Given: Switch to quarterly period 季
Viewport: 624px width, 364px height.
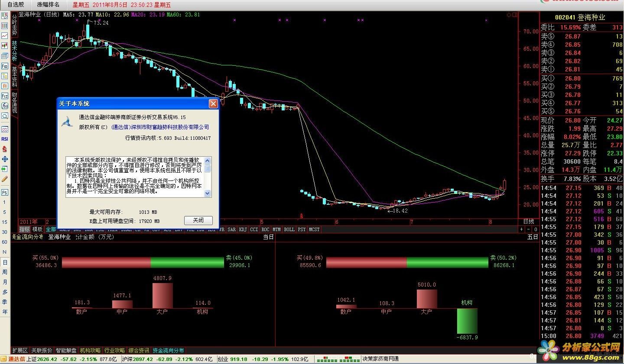Looking at the screenshot, I should pyautogui.click(x=5, y=302).
